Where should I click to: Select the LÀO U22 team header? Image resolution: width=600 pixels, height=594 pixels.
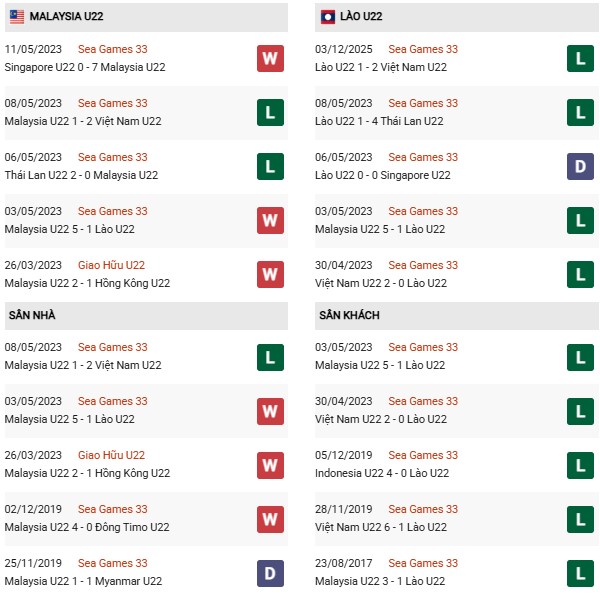coord(360,17)
